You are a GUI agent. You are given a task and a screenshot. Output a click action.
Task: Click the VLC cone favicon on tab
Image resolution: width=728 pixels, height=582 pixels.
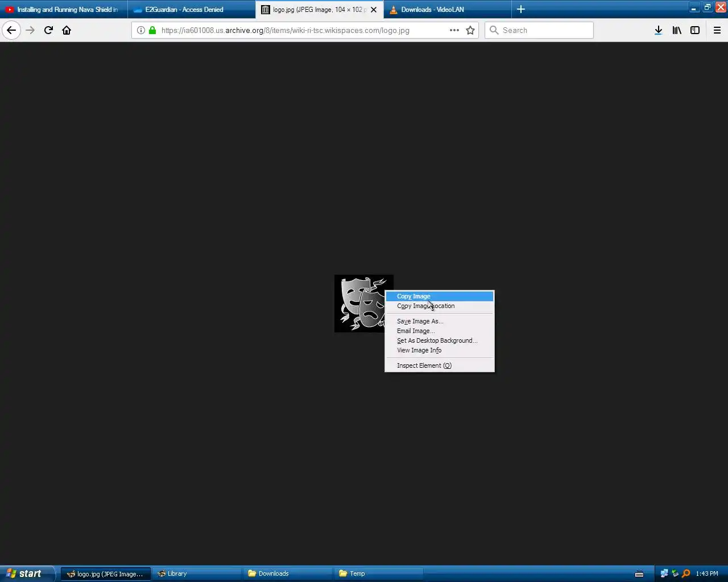[394, 10]
